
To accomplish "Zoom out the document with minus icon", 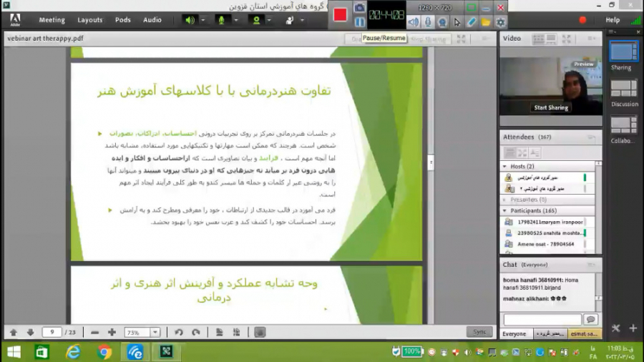I will click(x=95, y=333).
